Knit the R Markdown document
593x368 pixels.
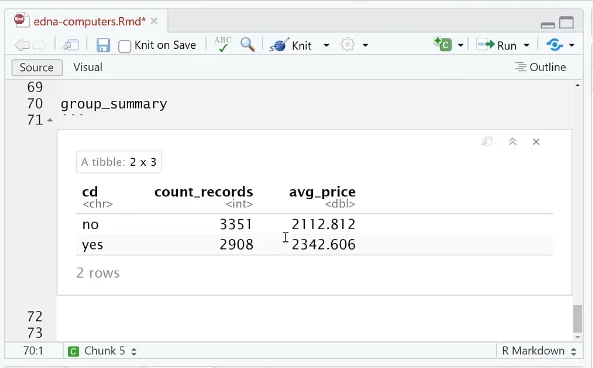tap(290, 45)
